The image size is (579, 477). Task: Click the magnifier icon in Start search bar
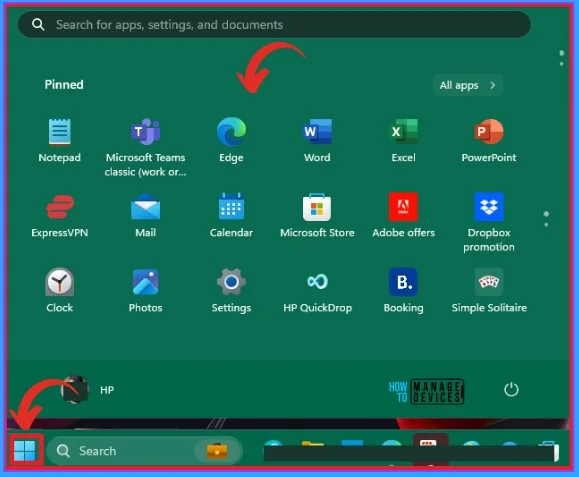tap(38, 25)
